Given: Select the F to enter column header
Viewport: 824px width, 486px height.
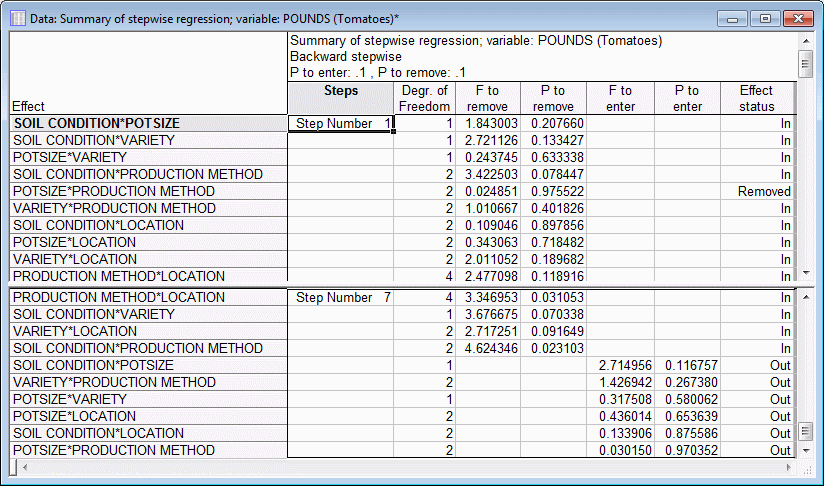Looking at the screenshot, I should [x=621, y=98].
